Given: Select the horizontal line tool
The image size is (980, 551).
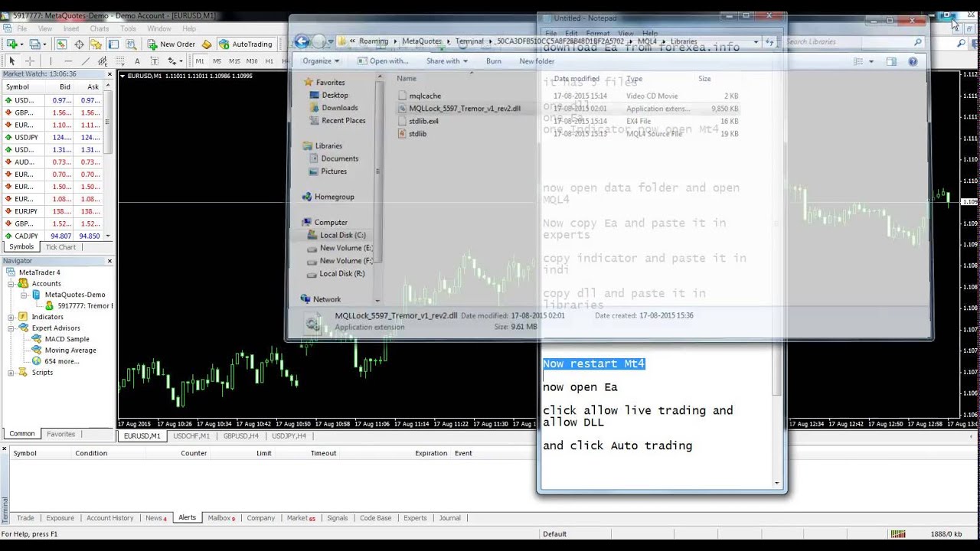Looking at the screenshot, I should tap(68, 61).
